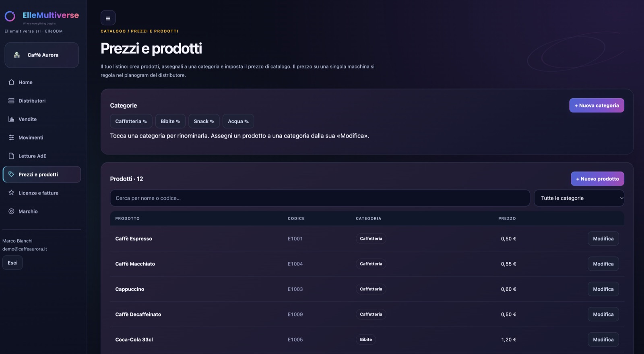
Task: Click the Letture AdE document icon
Action: [11, 156]
